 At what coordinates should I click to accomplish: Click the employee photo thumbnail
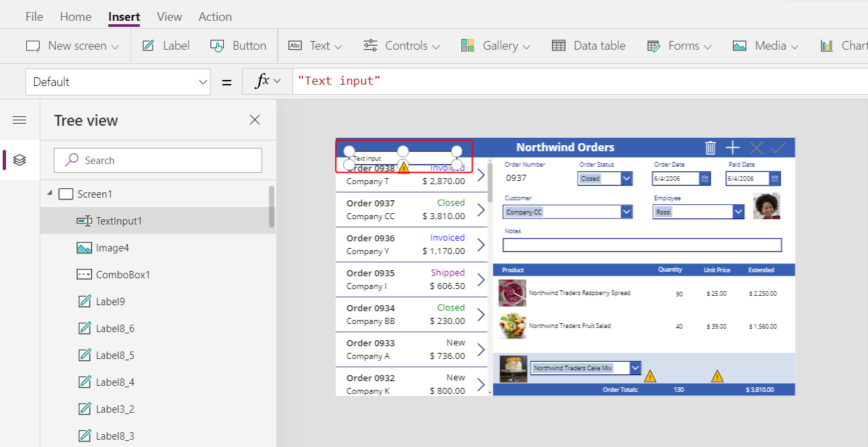click(x=766, y=206)
